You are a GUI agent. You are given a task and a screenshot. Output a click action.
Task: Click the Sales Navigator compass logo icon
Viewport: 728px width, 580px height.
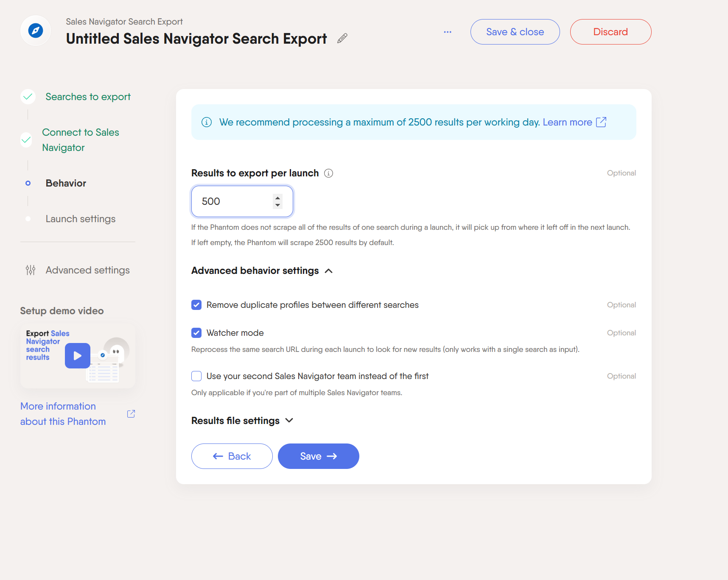[36, 31]
